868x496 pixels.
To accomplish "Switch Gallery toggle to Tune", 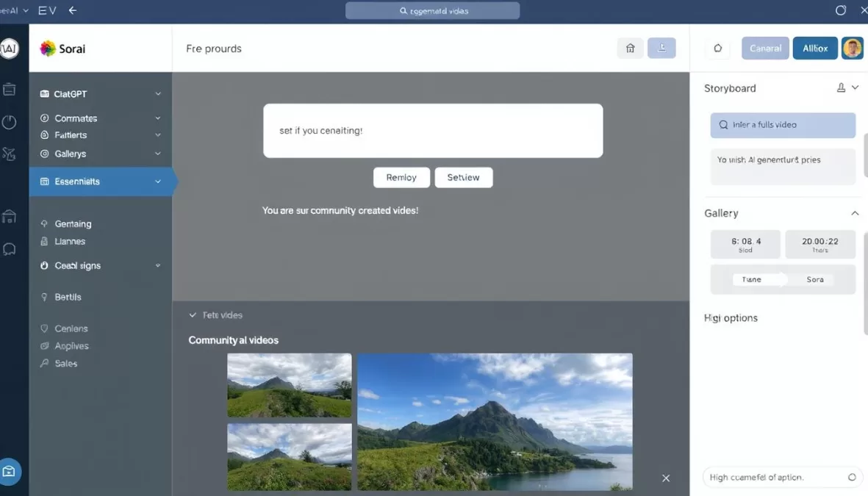I will click(x=753, y=279).
